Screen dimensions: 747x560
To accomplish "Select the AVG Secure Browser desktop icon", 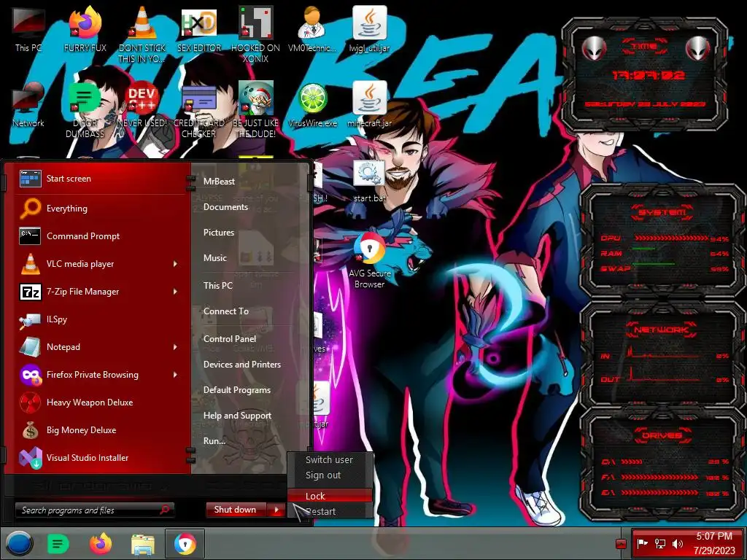I will (369, 260).
